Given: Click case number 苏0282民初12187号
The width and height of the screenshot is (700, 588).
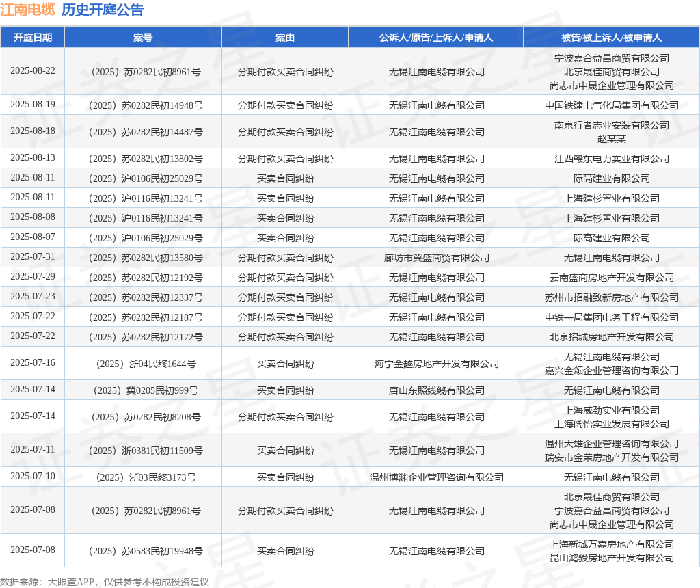Looking at the screenshot, I should pos(146,317).
